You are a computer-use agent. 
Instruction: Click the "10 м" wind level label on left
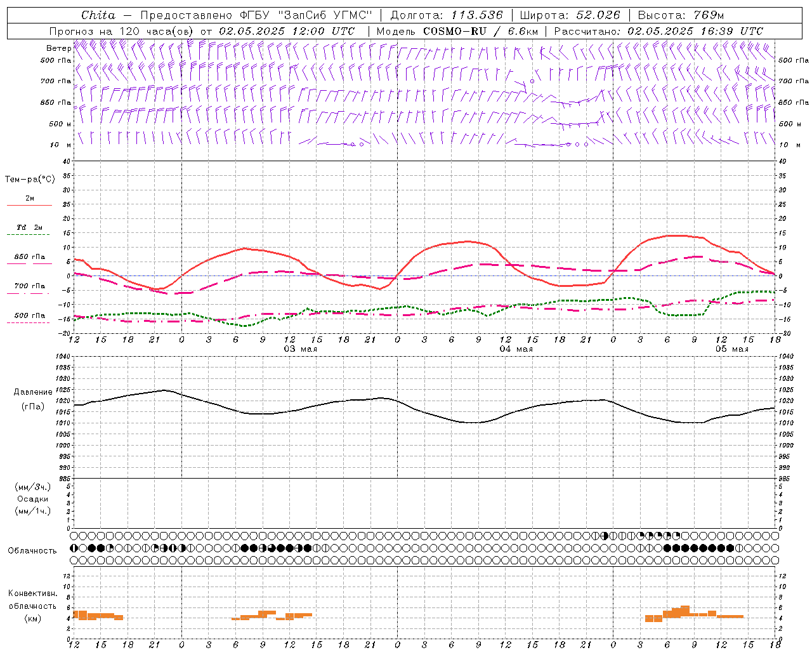pos(61,145)
